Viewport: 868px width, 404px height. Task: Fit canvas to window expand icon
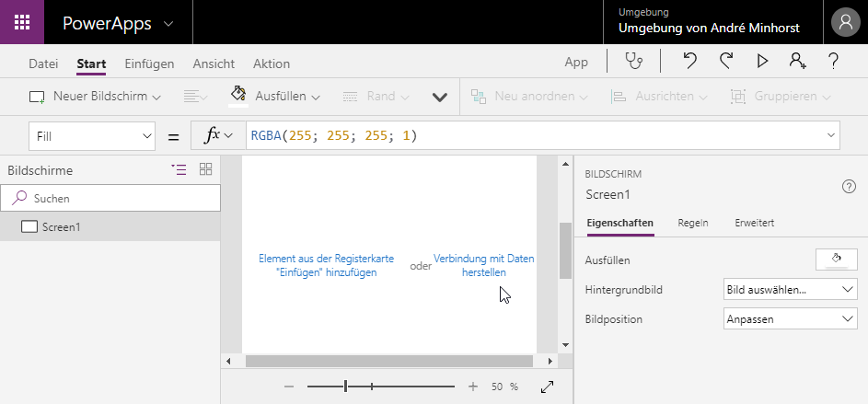click(547, 387)
